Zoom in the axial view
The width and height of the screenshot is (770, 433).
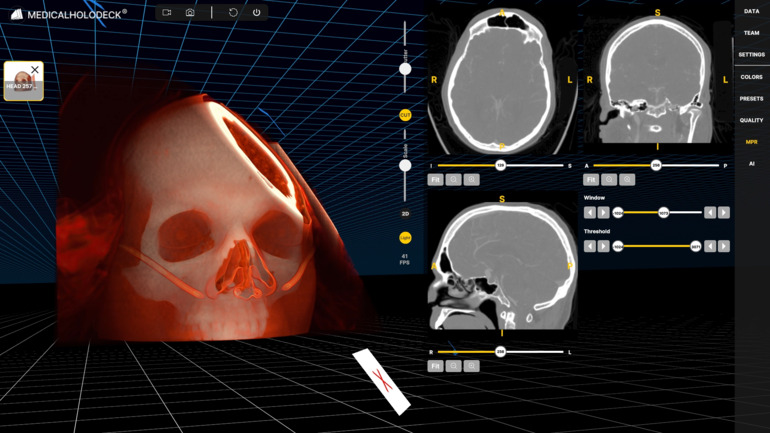[x=471, y=180]
